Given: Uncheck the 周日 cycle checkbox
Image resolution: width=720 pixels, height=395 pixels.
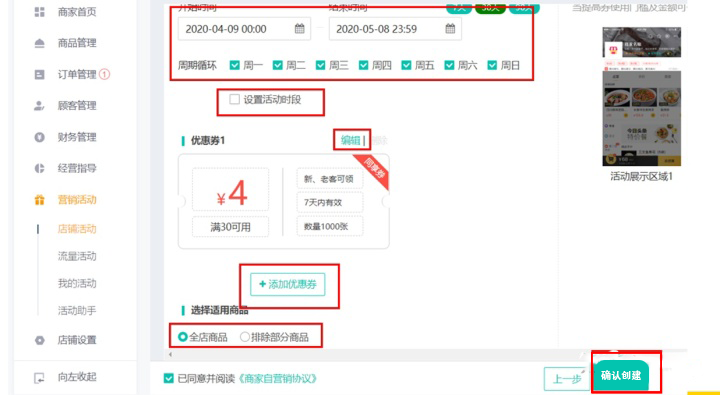Looking at the screenshot, I should (492, 65).
